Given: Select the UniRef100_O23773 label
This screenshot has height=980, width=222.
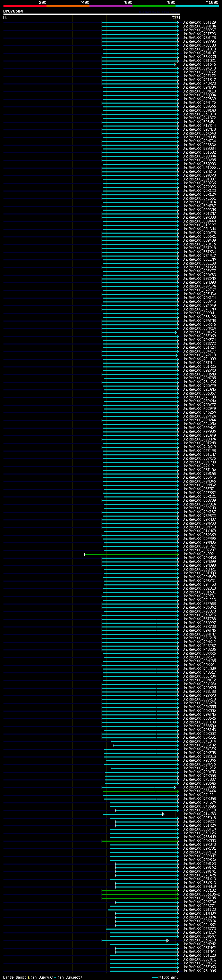Looking at the screenshot, I should coord(199,928).
